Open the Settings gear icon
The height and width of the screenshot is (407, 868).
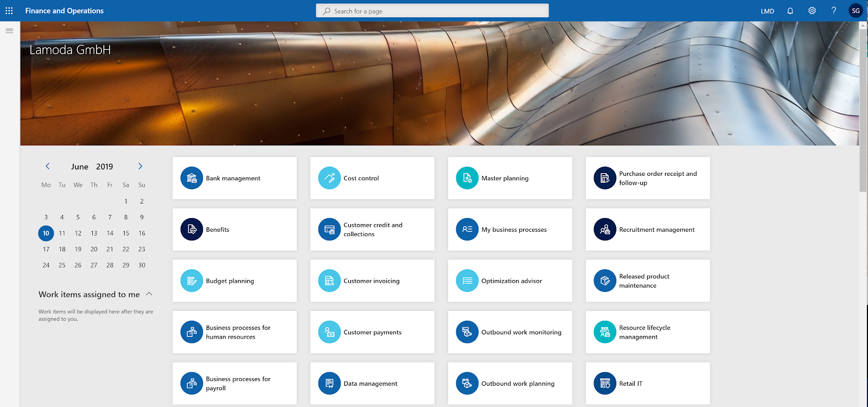pos(812,11)
